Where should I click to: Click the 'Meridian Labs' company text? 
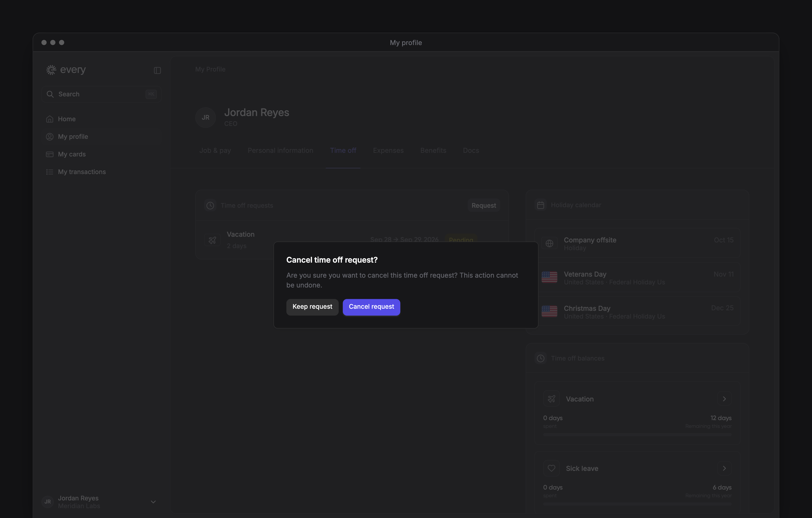click(79, 506)
